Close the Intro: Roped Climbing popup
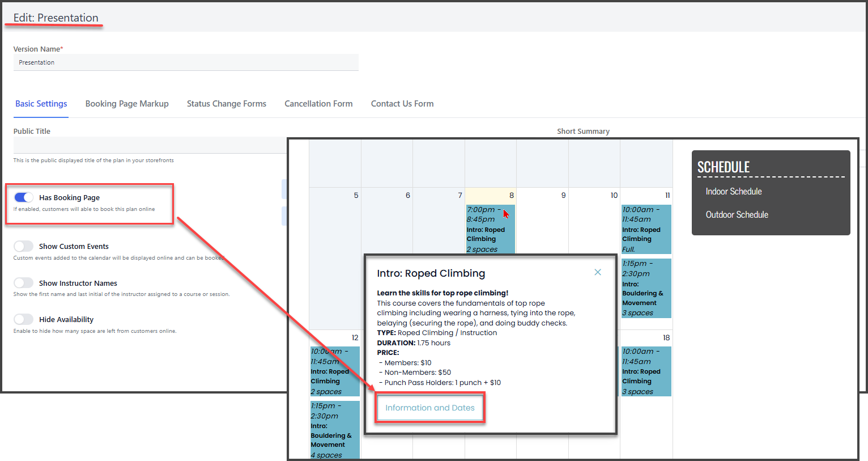The width and height of the screenshot is (868, 461). 597,272
